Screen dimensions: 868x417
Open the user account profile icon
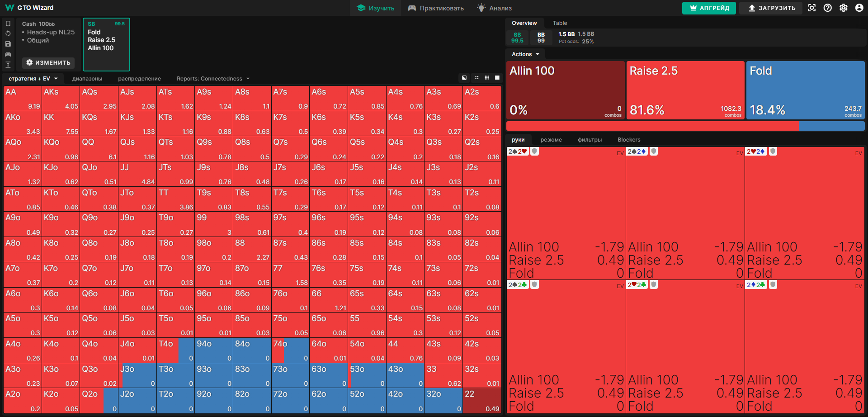859,8
